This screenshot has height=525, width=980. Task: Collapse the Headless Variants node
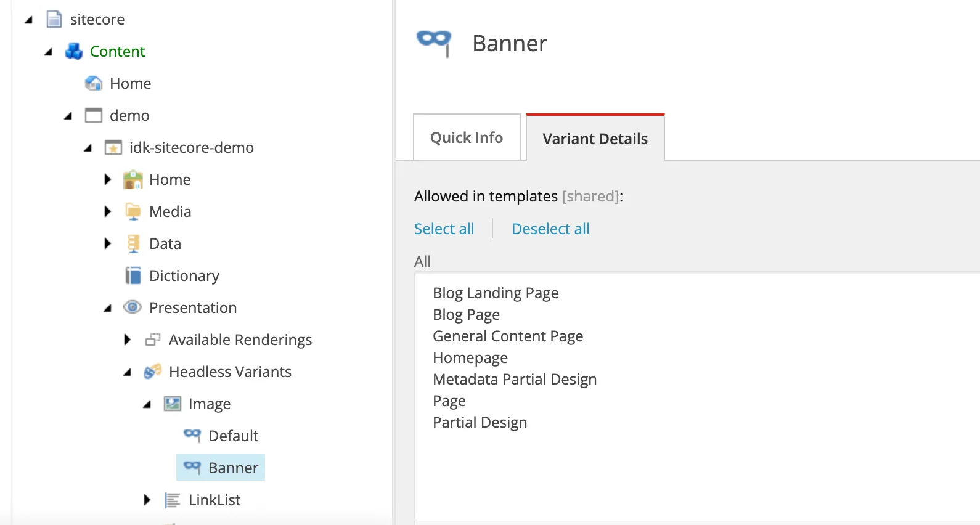click(127, 373)
